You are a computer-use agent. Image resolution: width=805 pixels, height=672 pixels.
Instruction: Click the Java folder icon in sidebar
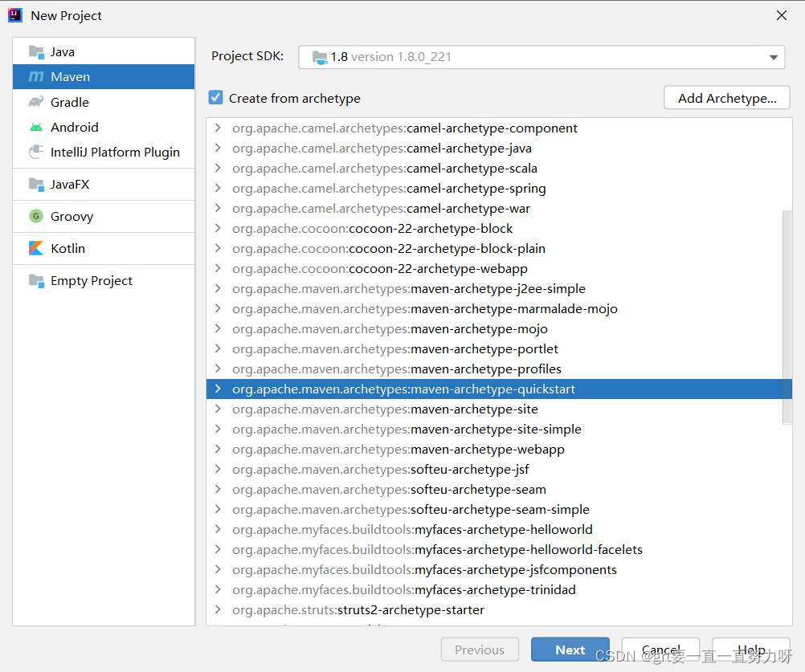click(x=36, y=52)
